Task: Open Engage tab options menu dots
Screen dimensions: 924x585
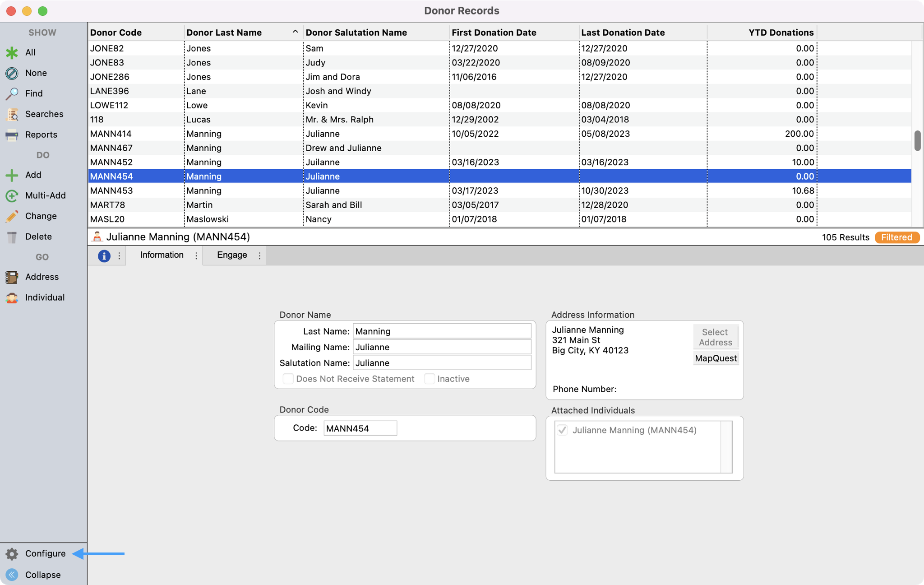Action: point(260,255)
